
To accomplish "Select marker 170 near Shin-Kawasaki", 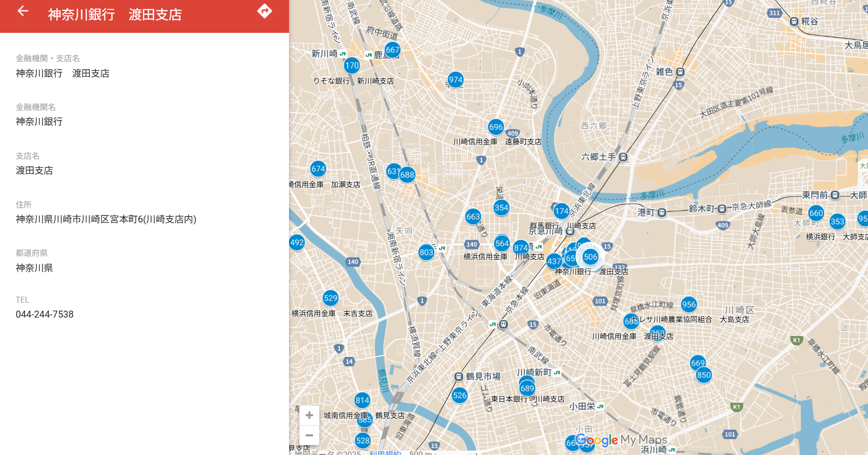I will click(x=352, y=65).
